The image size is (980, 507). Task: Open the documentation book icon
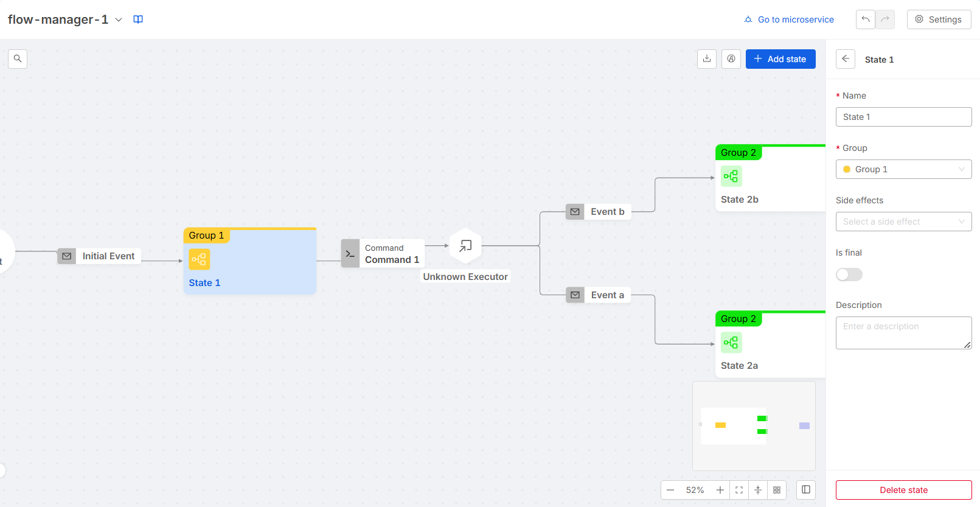point(138,19)
